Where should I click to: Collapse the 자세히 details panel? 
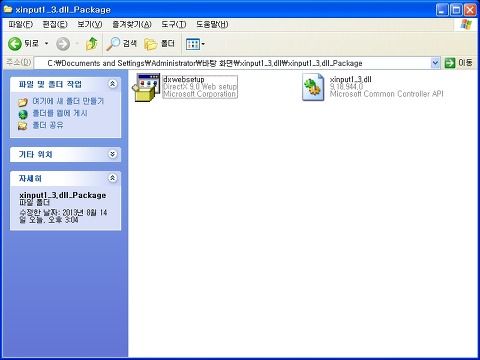click(113, 178)
